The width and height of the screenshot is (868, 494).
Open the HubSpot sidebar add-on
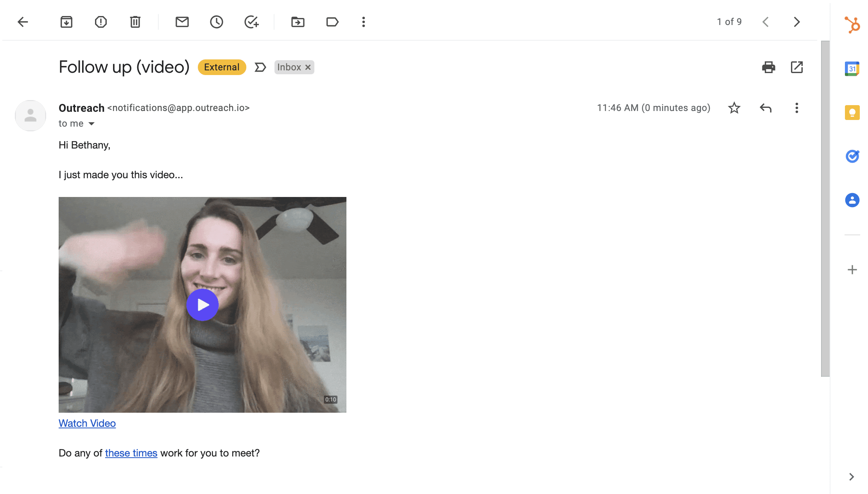pos(852,25)
